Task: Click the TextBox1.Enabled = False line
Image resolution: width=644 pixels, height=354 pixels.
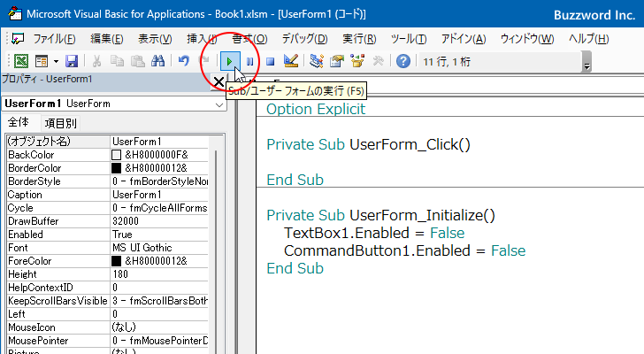Action: 374,233
